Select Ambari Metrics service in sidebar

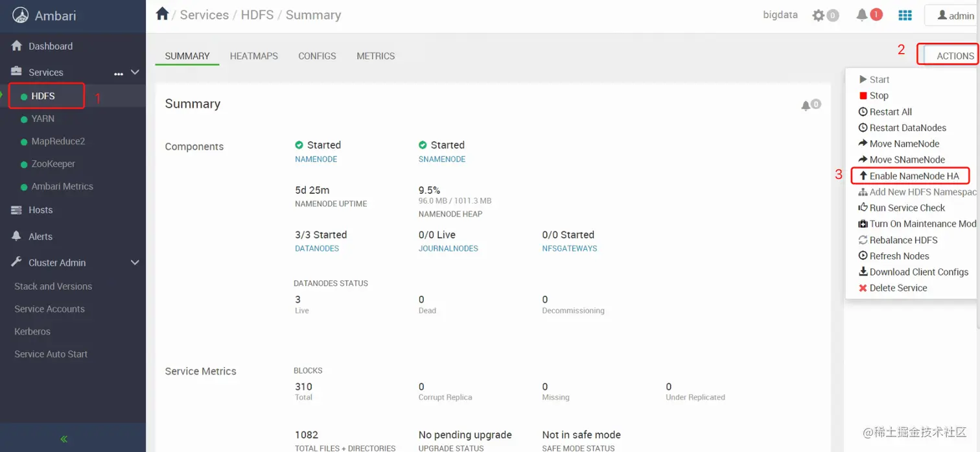62,186
